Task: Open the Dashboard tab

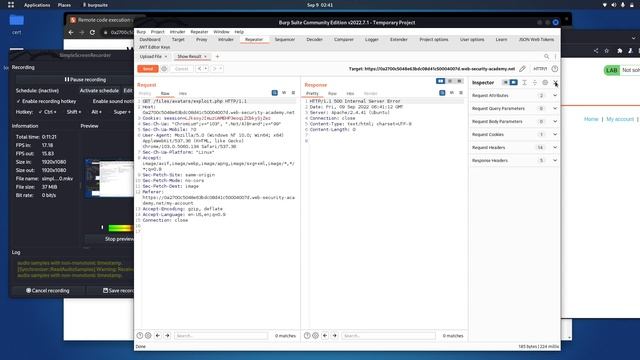Action: point(150,40)
